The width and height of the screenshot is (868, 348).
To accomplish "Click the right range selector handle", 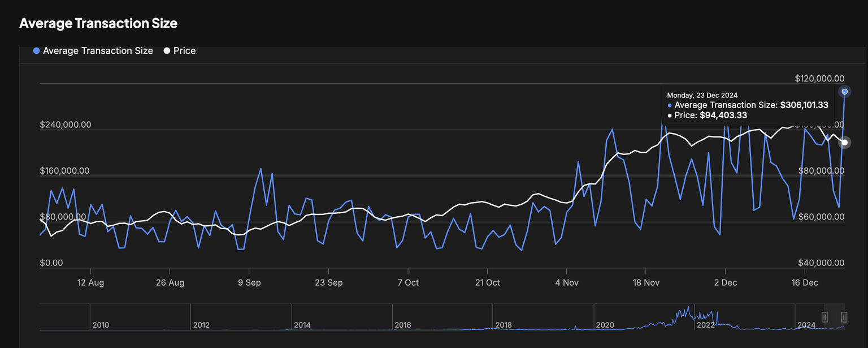I will tap(844, 317).
